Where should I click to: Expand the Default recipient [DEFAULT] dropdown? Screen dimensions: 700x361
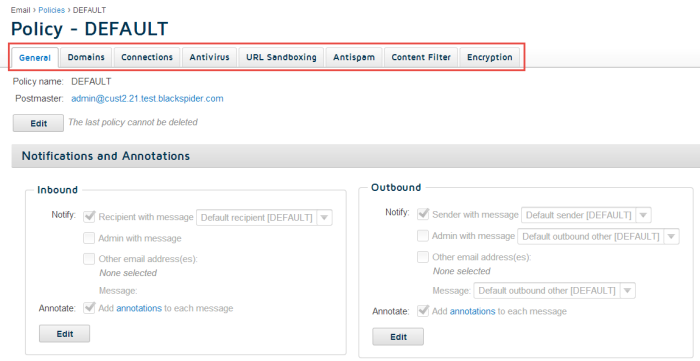[264, 217]
